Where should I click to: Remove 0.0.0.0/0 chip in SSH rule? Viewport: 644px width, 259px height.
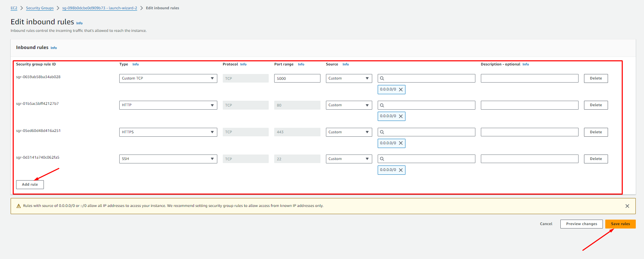[x=401, y=170]
